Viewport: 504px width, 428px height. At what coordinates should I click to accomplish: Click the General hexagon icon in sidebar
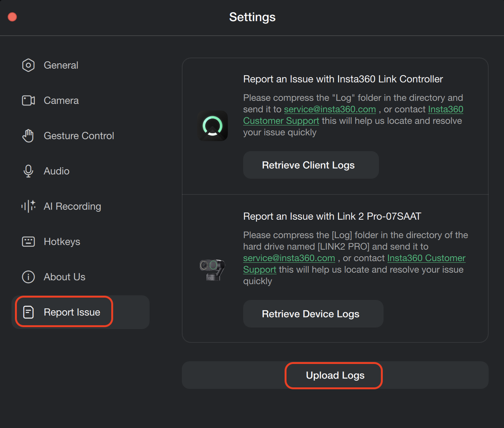[28, 65]
